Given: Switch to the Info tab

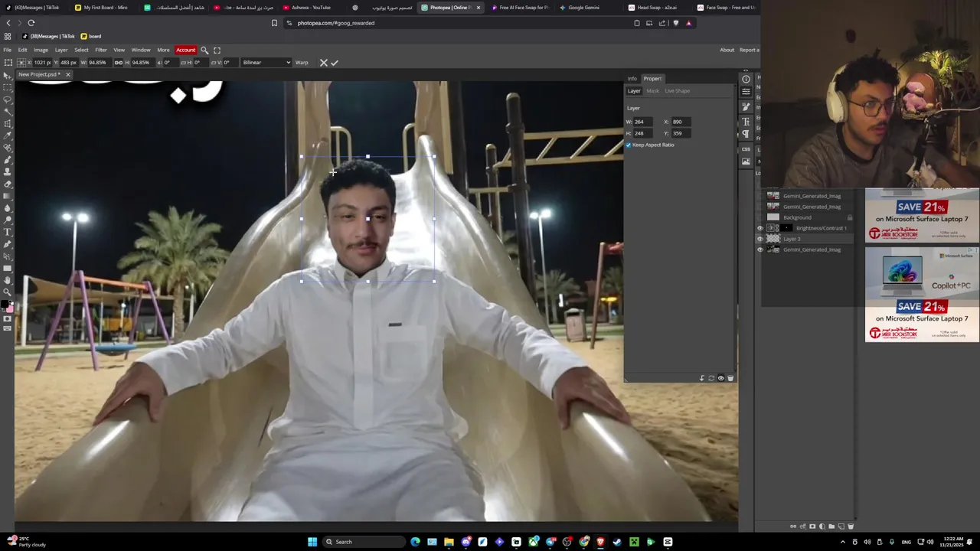Looking at the screenshot, I should pyautogui.click(x=632, y=79).
